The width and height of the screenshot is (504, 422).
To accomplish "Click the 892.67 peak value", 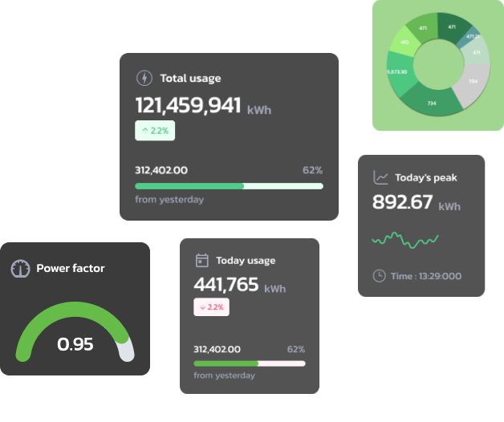I will coord(402,203).
